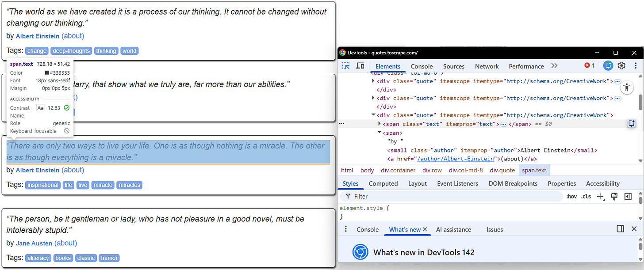This screenshot has width=644, height=270.
Task: Click the AI assist icon on the span.text row
Action: click(x=631, y=124)
